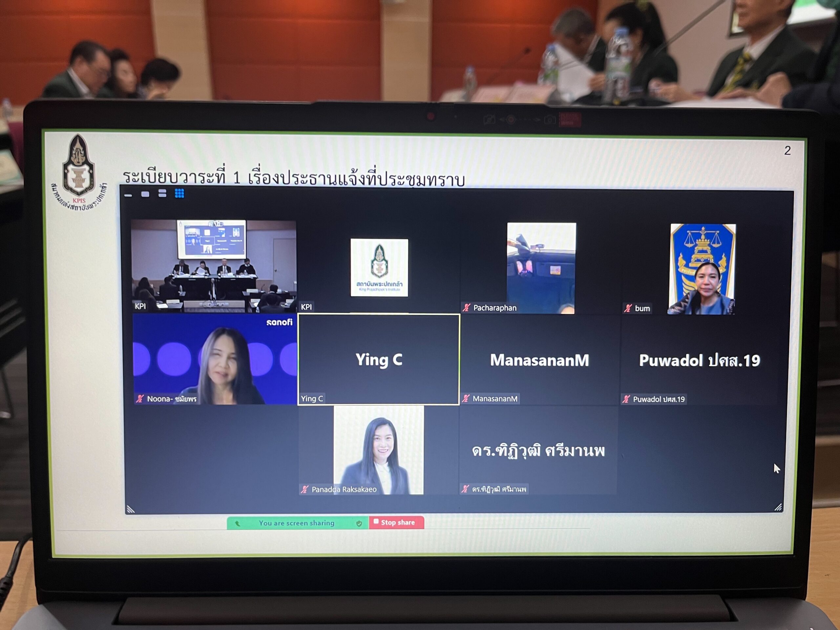Click ดร.ทิฏิวุฒิ ศรีมานพ muted microphone icon

click(x=465, y=489)
